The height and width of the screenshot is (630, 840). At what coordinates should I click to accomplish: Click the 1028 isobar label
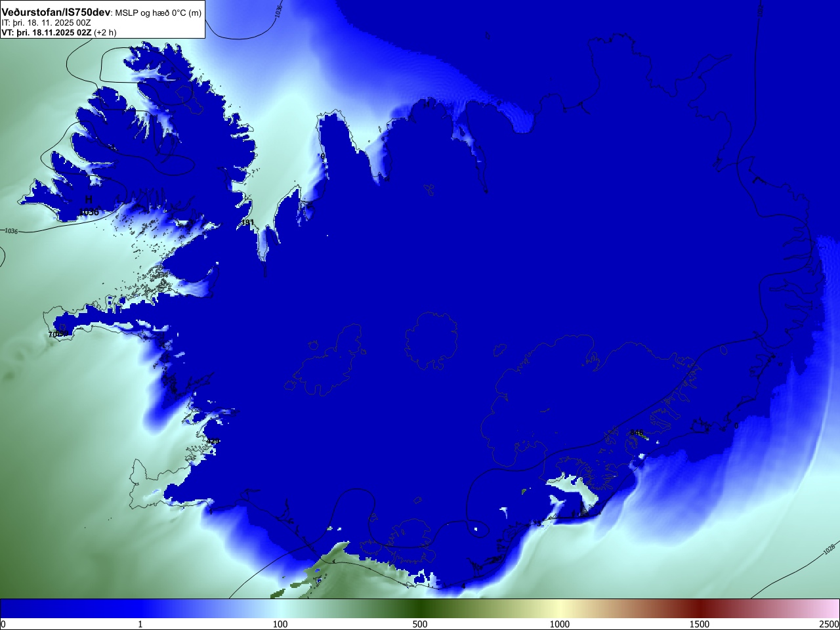tap(829, 549)
